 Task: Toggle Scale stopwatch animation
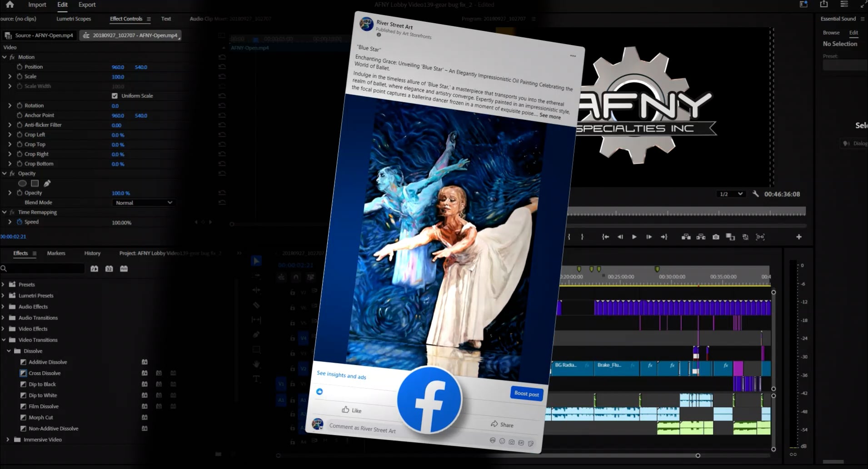coord(20,76)
